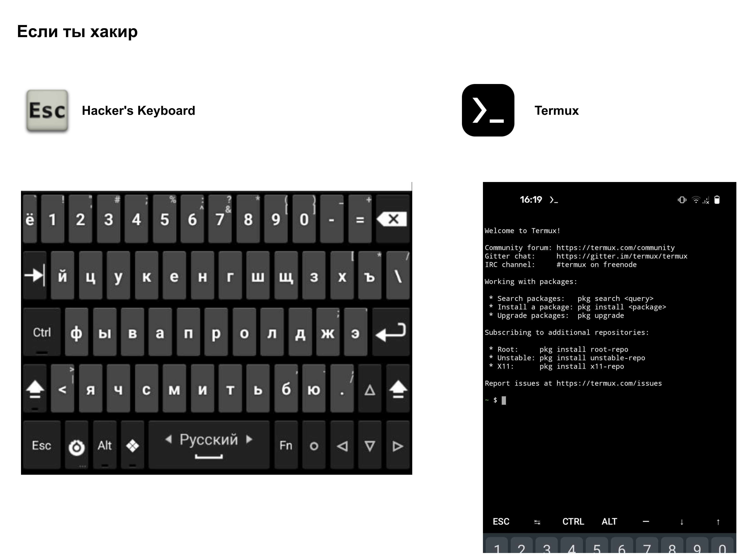Click the large Esc app icon
Screen dimensions: 744x560
pyautogui.click(x=47, y=110)
